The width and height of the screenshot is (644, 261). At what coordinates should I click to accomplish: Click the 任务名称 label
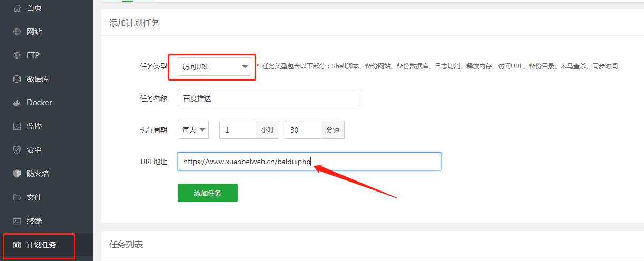[153, 98]
